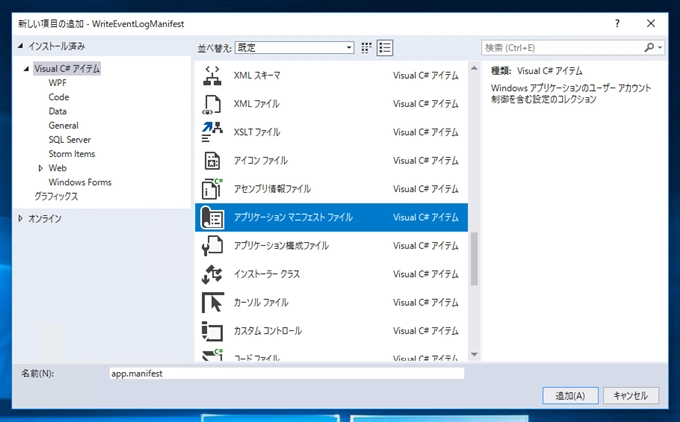680x422 pixels.
Task: Close the 新しい項目の追加 dialog
Action: pos(651,23)
